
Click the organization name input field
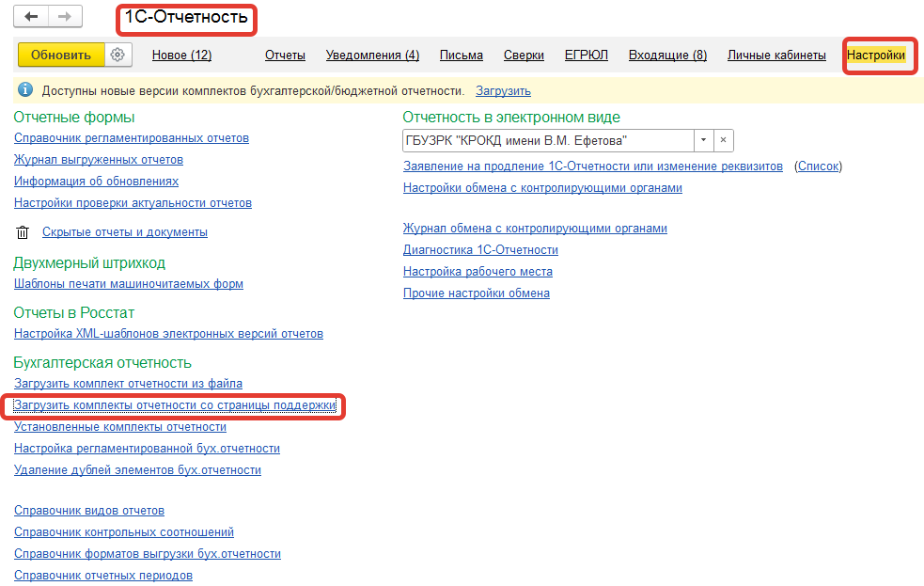(547, 140)
